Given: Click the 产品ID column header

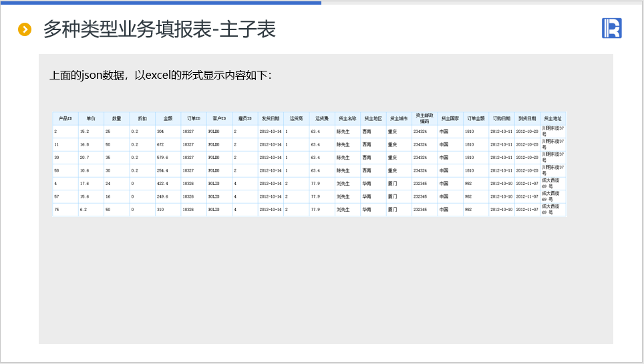Looking at the screenshot, I should (65, 119).
